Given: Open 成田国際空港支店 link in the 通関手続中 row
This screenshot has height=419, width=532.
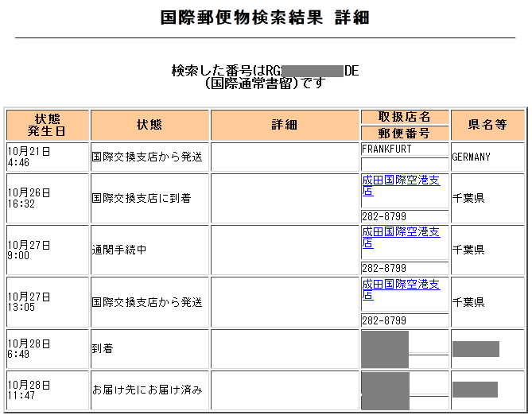Looking at the screenshot, I should 401,237.
